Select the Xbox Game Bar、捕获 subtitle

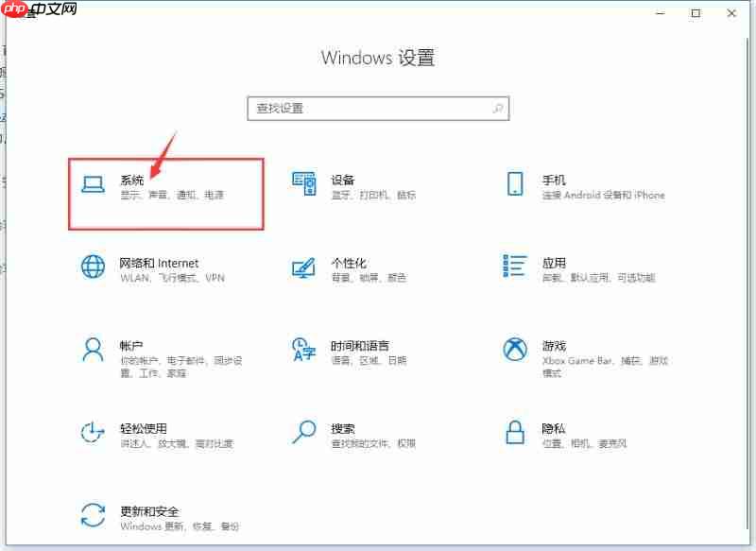pos(603,360)
